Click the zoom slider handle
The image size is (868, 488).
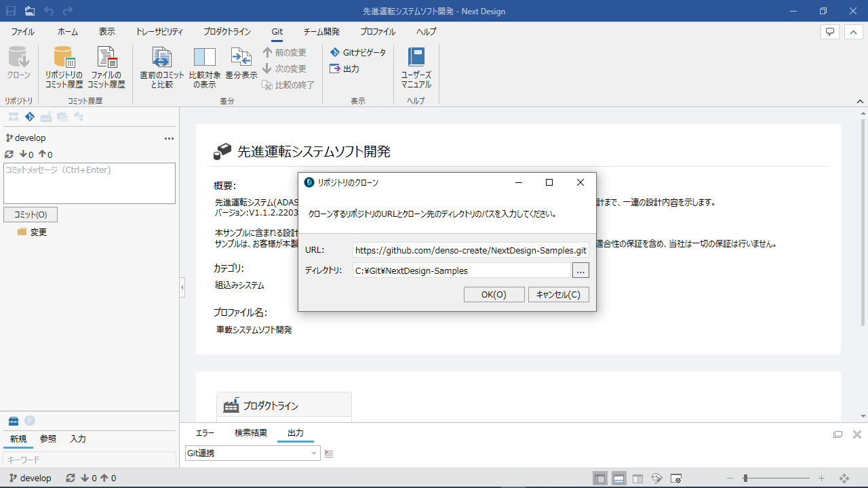coord(745,479)
